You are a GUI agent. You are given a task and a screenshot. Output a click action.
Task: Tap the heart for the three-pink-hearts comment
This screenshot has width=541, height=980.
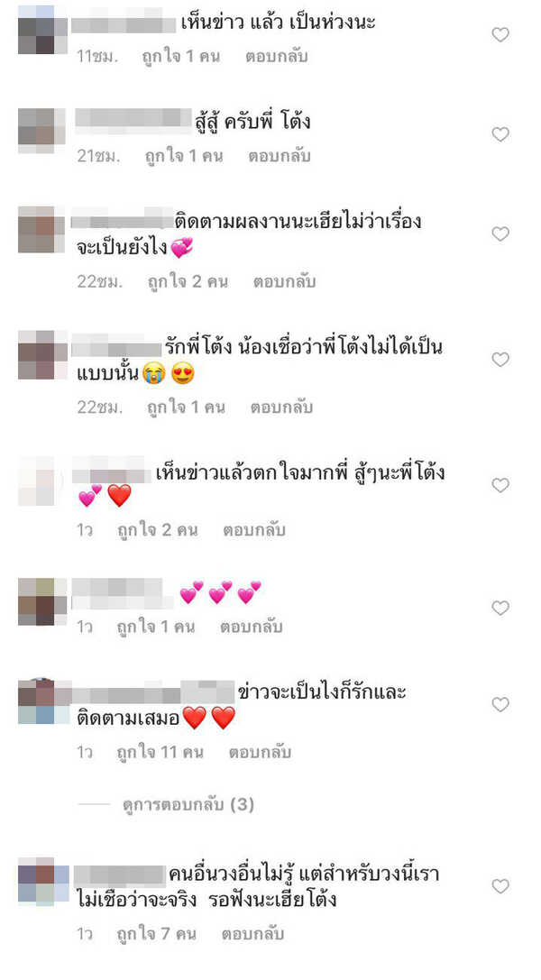[500, 608]
